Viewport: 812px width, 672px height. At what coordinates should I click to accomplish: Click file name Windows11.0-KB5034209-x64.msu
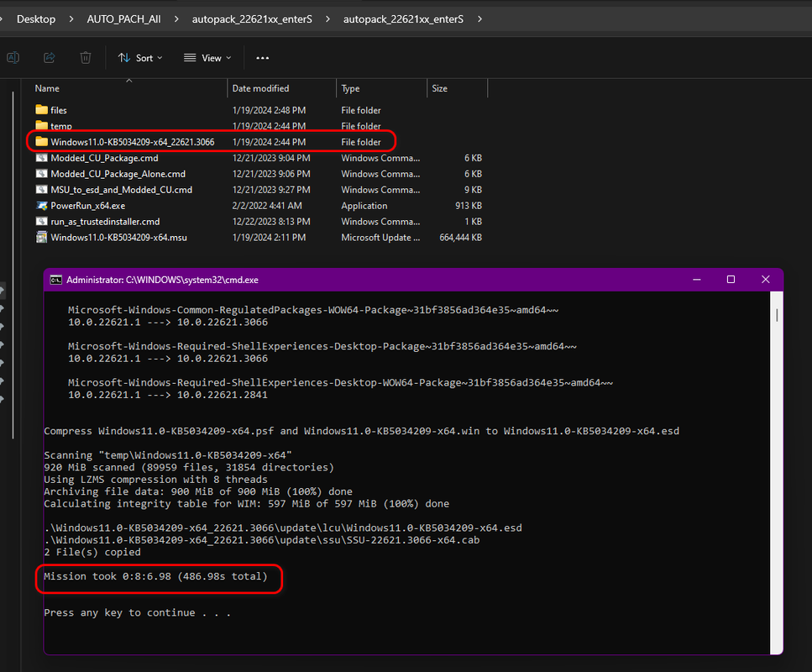click(118, 237)
